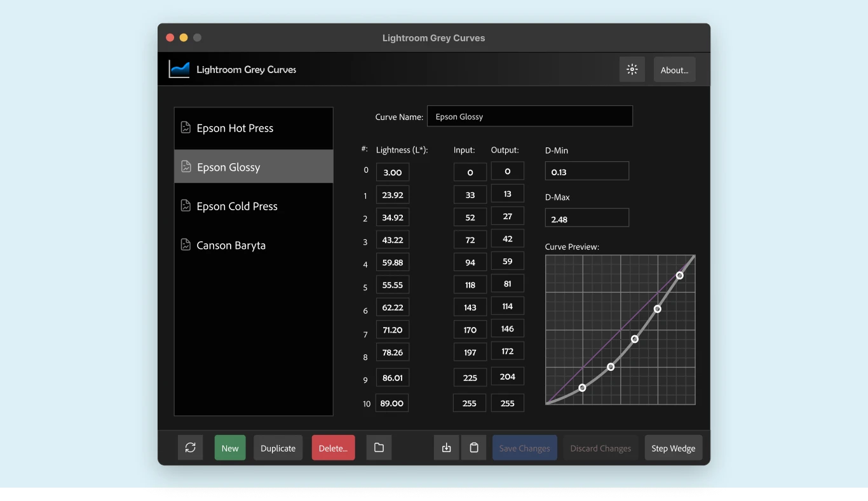Open the folder icon button
This screenshot has width=868, height=501.
click(x=379, y=448)
